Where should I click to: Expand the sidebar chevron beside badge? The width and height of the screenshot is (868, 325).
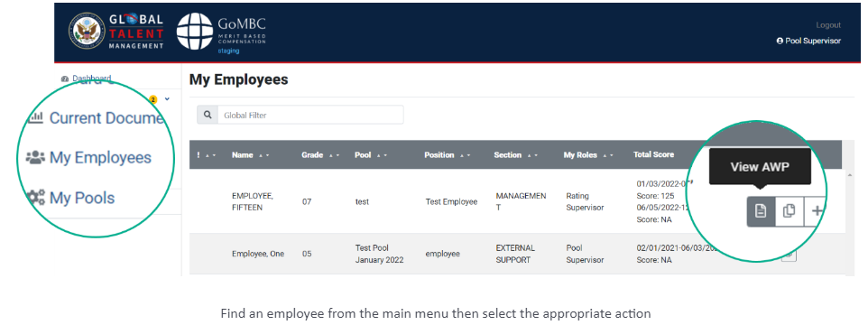(x=167, y=99)
